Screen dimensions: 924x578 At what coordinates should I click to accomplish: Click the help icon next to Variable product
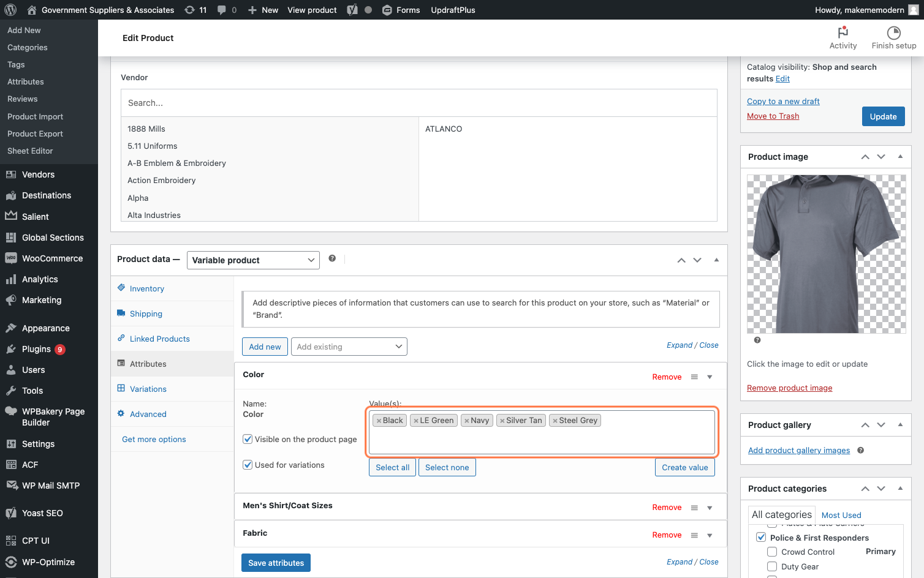click(332, 258)
